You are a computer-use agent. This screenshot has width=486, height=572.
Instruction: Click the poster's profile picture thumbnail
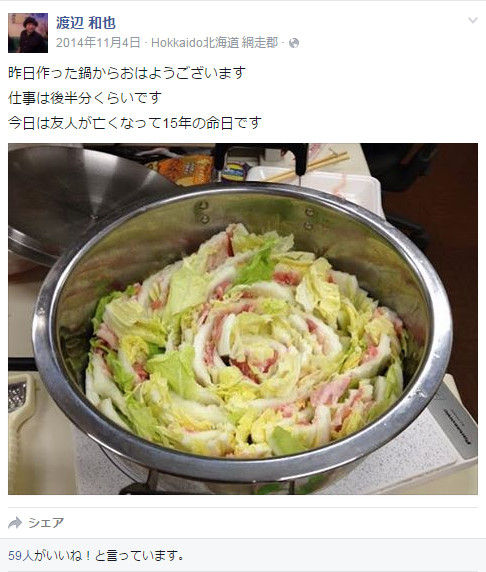point(28,33)
